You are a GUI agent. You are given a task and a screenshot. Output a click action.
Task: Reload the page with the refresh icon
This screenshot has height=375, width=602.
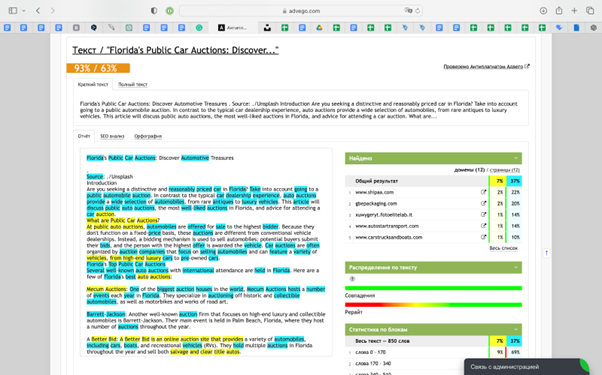(x=418, y=11)
